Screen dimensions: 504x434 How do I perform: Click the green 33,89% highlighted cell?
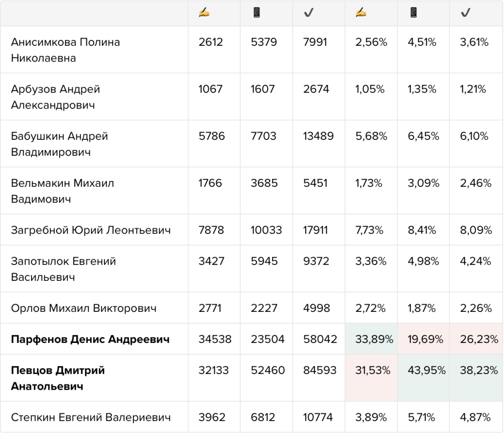coord(371,339)
